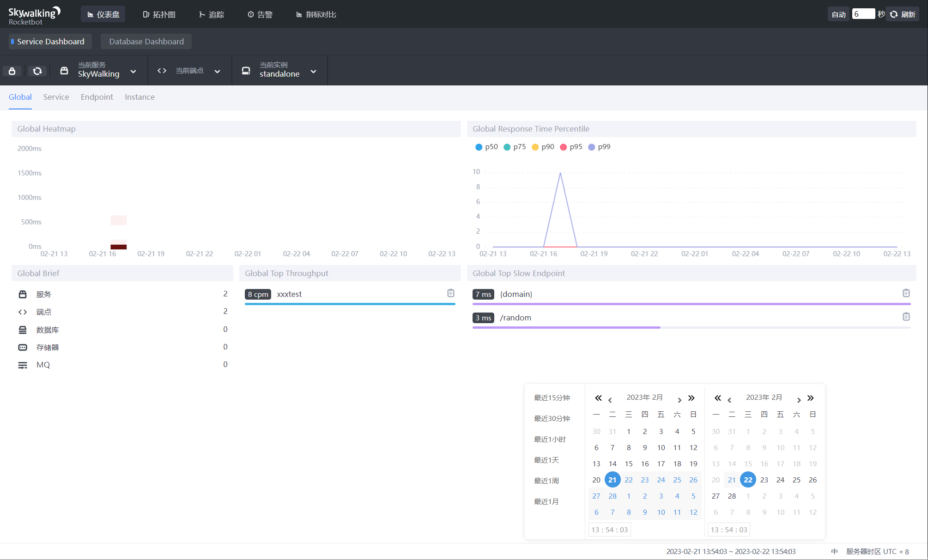This screenshot has height=560, width=928.
Task: Click the instance disk icon
Action: click(246, 71)
